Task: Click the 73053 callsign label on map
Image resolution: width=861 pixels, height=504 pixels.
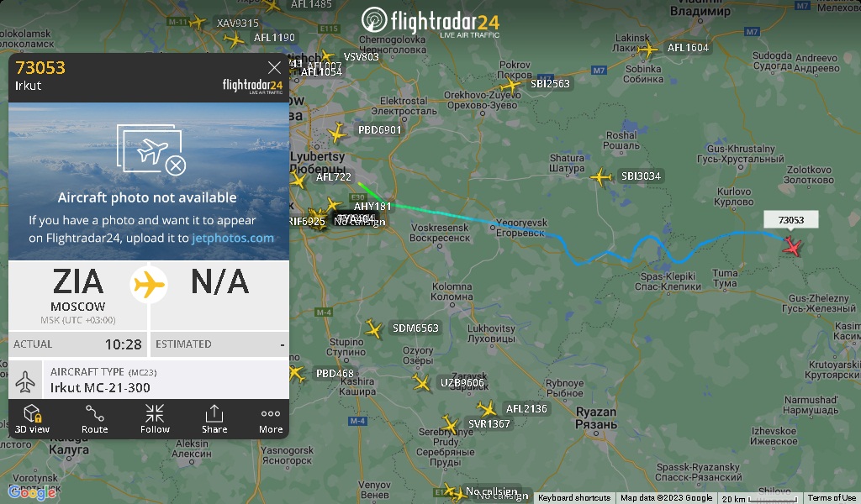Action: click(x=790, y=220)
